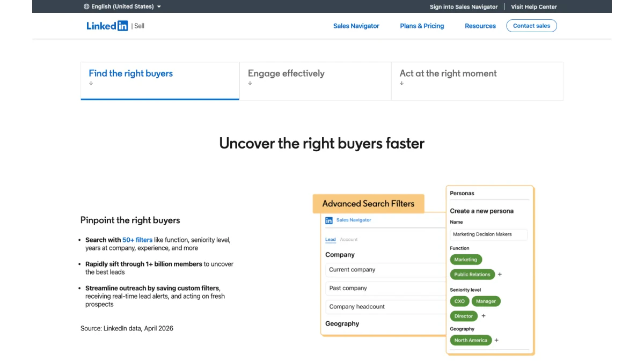The height and width of the screenshot is (362, 644).
Task: Click the Advanced Search Filters label
Action: 368,204
